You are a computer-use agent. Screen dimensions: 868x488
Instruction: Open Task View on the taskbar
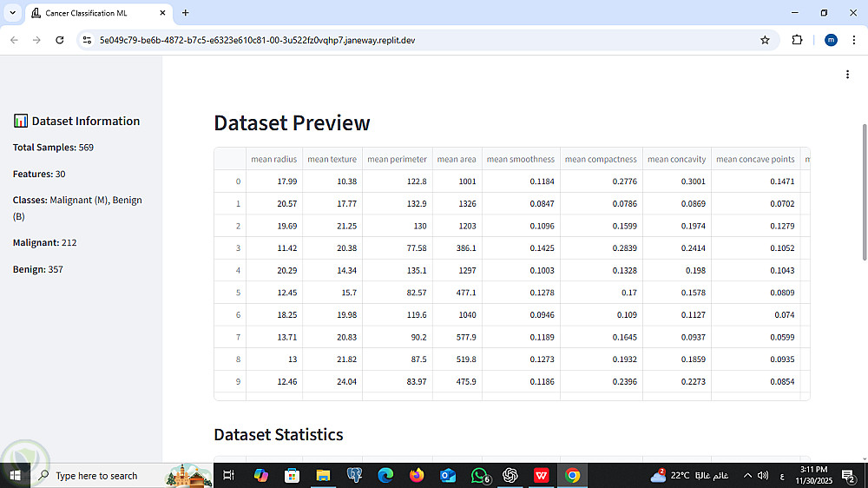[228, 475]
